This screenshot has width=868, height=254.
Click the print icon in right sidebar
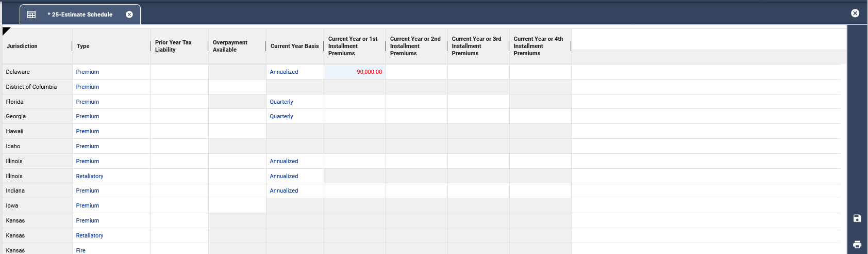[857, 245]
